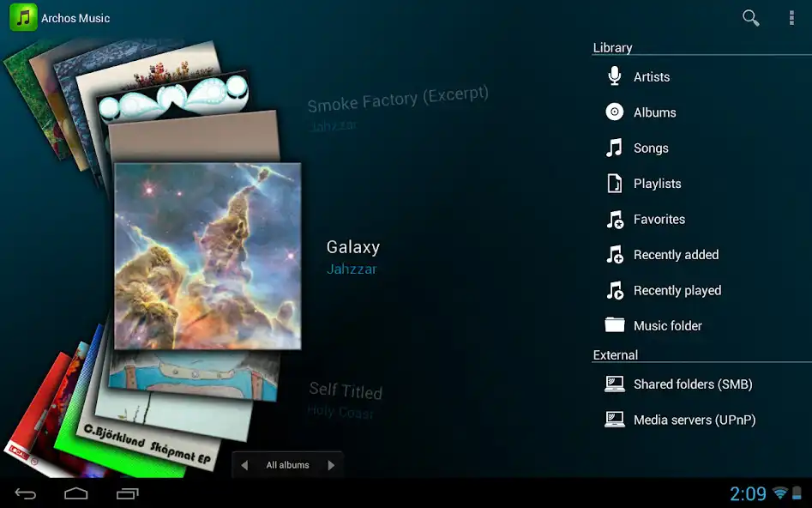Click the Playlists document icon
Image resolution: width=812 pixels, height=508 pixels.
pos(615,184)
